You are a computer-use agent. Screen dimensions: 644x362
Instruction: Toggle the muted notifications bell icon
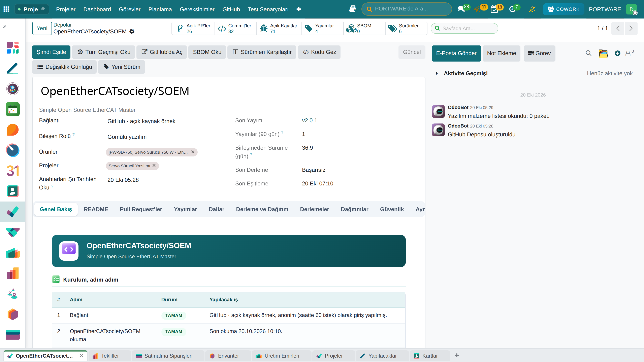pyautogui.click(x=532, y=9)
